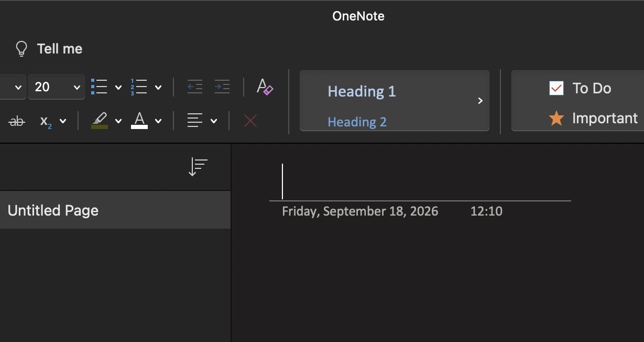Toggle subscript formatting
The image size is (644, 342).
click(x=46, y=122)
